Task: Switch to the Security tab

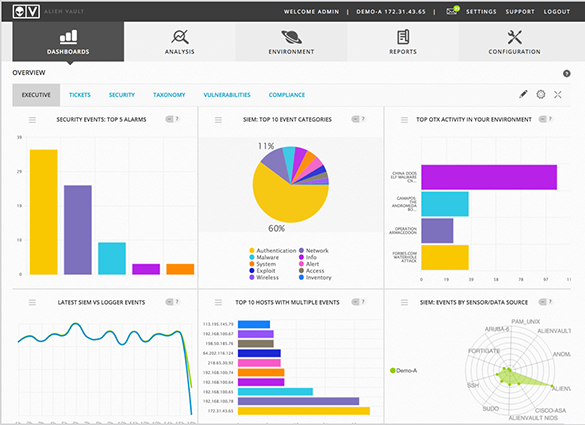Action: [122, 95]
